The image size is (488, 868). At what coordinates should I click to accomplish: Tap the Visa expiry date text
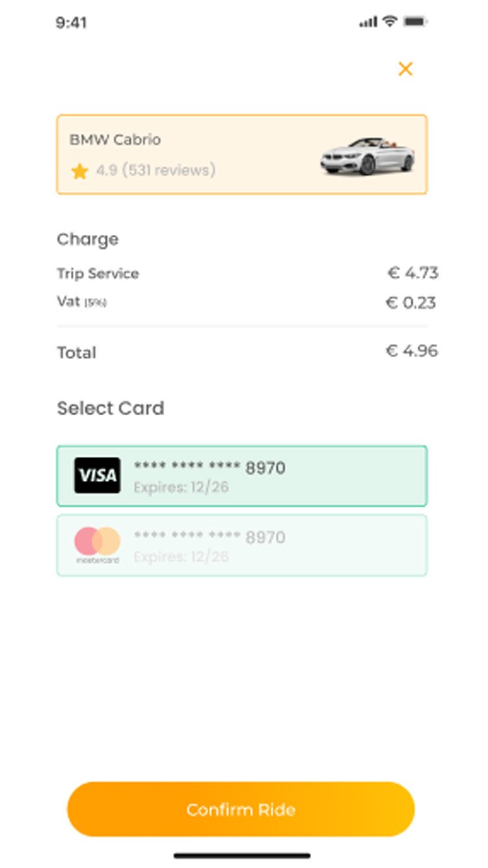coord(181,487)
